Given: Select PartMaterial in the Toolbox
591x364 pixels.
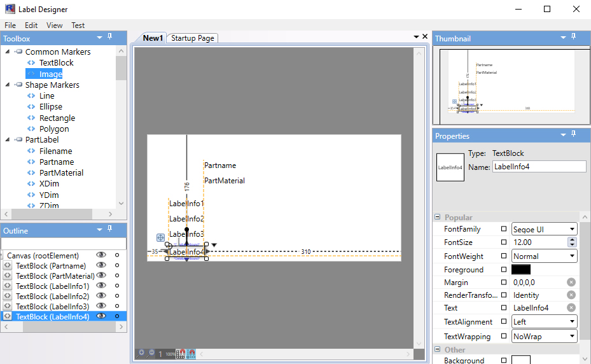Looking at the screenshot, I should click(x=62, y=172).
